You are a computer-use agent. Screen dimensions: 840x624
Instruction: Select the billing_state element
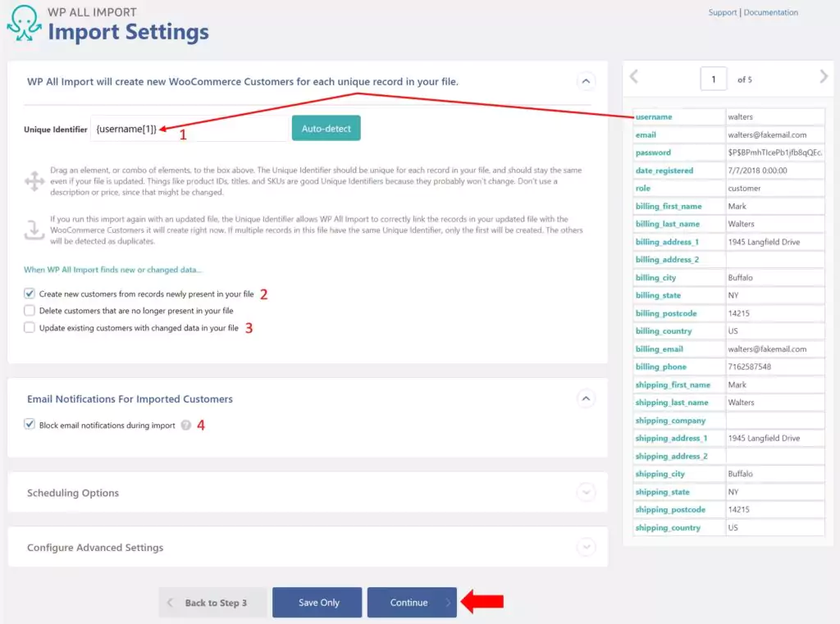(658, 295)
